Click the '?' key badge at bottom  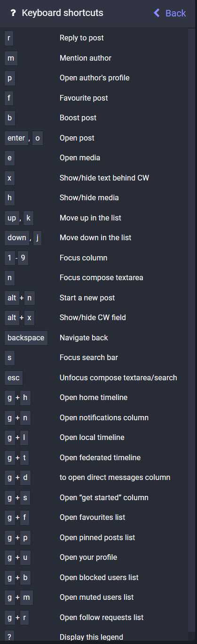(x=9, y=637)
